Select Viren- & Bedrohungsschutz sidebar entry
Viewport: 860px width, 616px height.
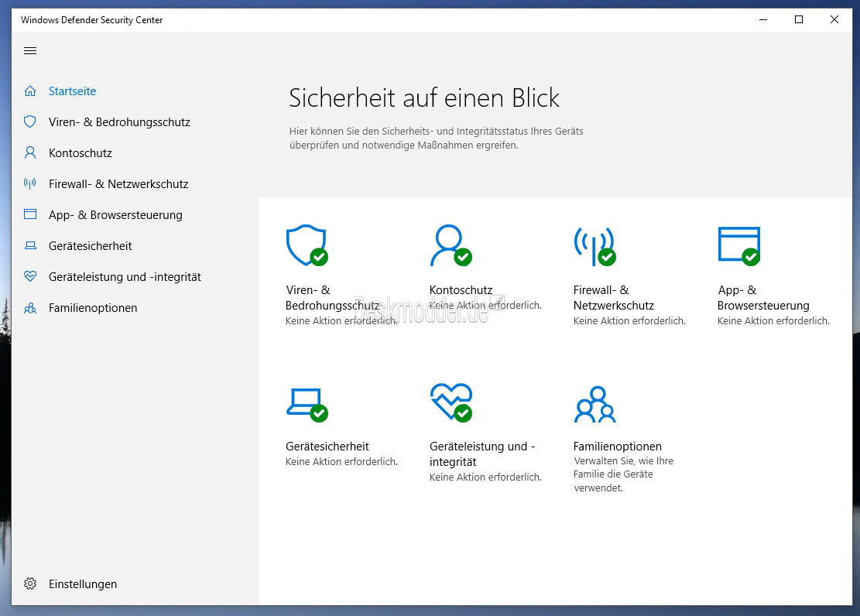point(119,121)
